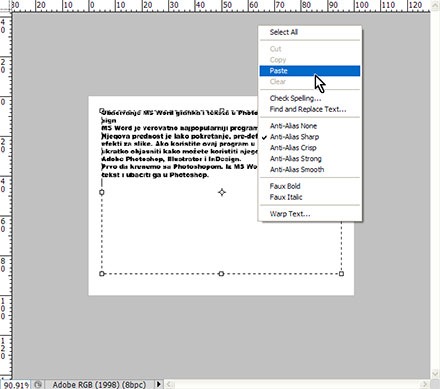Image resolution: width=440 pixels, height=389 pixels.
Task: Set Anti-Alias None
Action: click(x=310, y=126)
